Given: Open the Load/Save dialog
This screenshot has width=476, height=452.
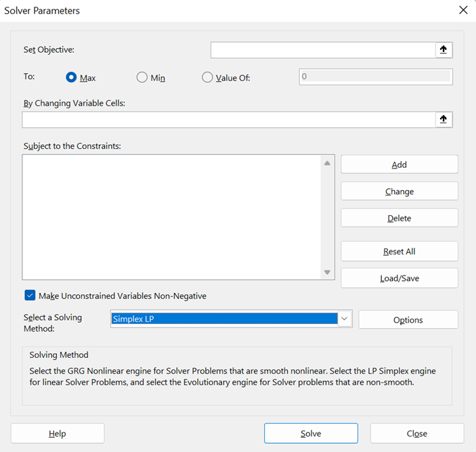Looking at the screenshot, I should point(399,278).
